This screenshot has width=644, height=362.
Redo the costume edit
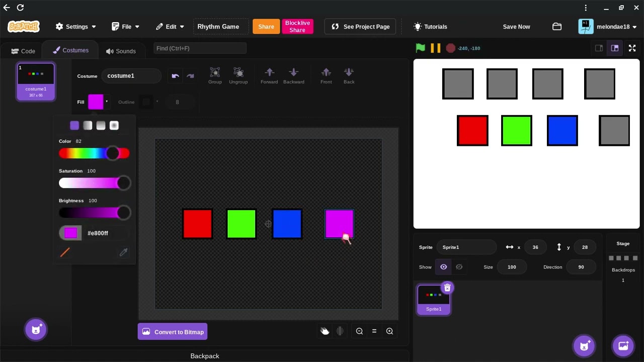click(190, 76)
